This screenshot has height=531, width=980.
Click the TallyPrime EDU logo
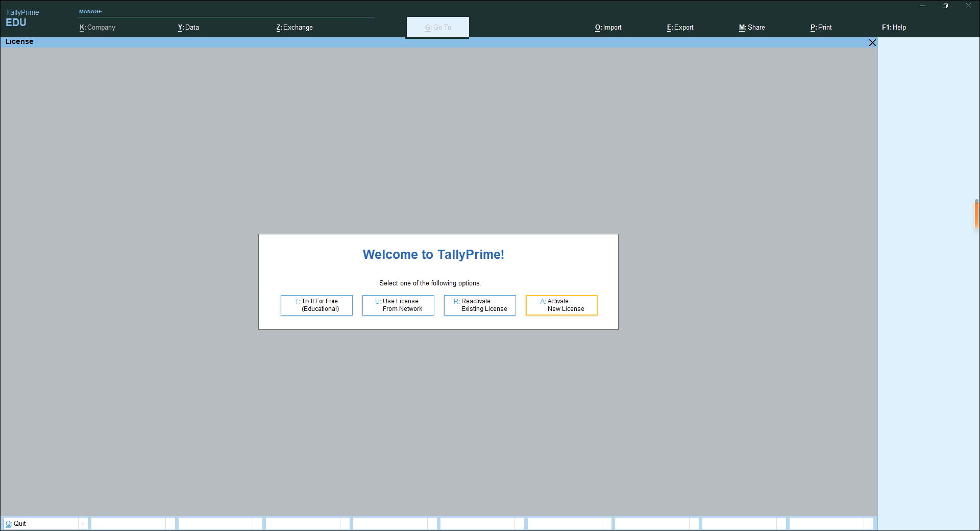22,18
